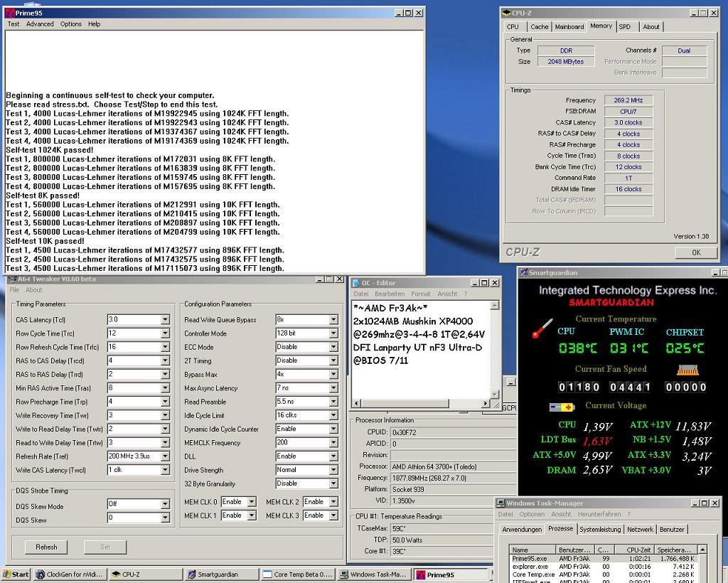Click the OC - Editor vertical scroll up arrow
Screen dimensions: 728x583
(x=495, y=305)
